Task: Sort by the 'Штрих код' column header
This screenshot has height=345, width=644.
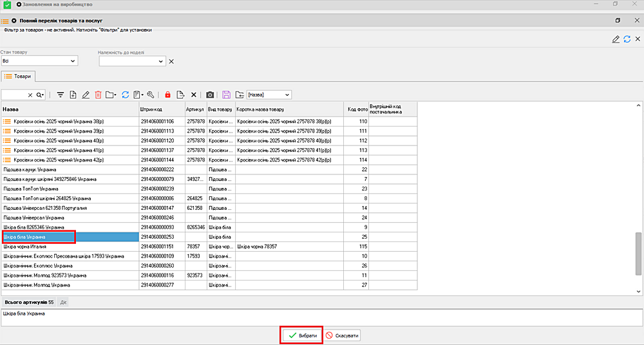Action: click(161, 109)
